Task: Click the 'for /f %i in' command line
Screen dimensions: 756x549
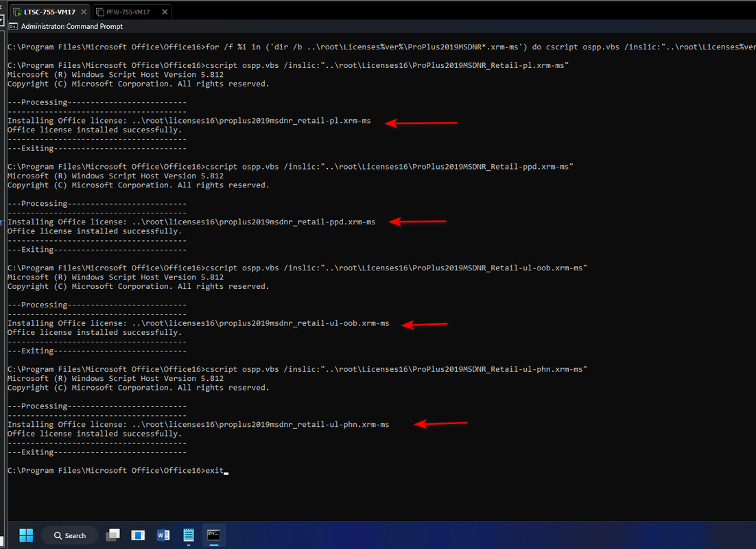Action: [x=381, y=47]
